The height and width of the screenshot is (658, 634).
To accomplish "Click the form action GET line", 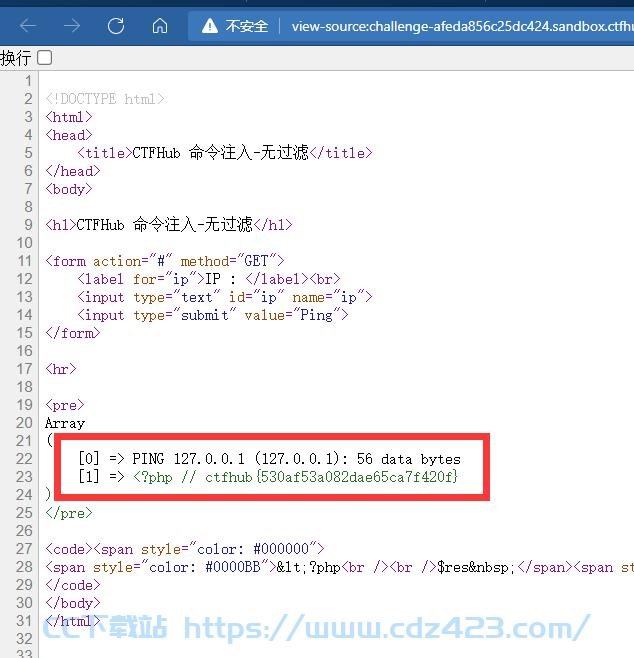I will [x=165, y=261].
